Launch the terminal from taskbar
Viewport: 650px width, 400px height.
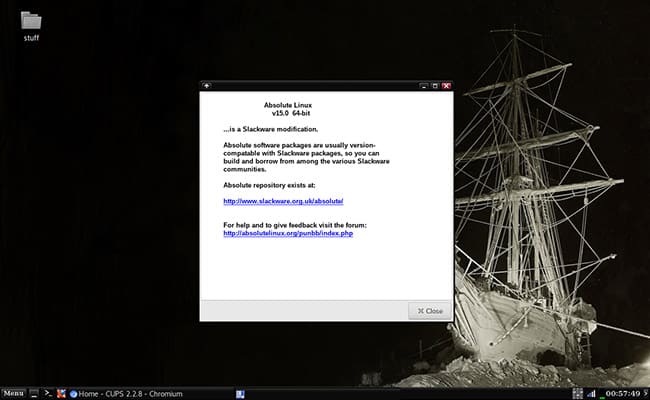[x=48, y=393]
